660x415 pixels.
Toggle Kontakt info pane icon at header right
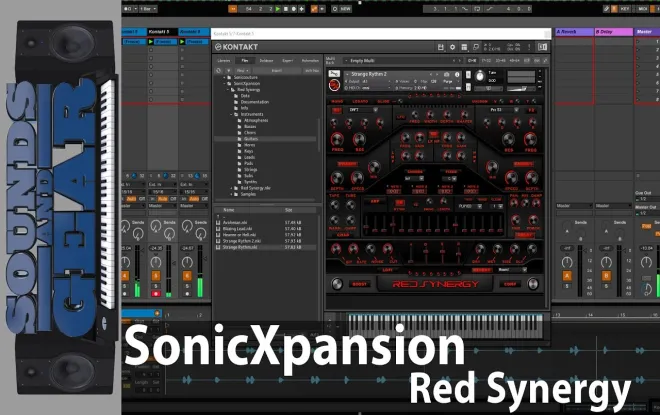point(542,47)
